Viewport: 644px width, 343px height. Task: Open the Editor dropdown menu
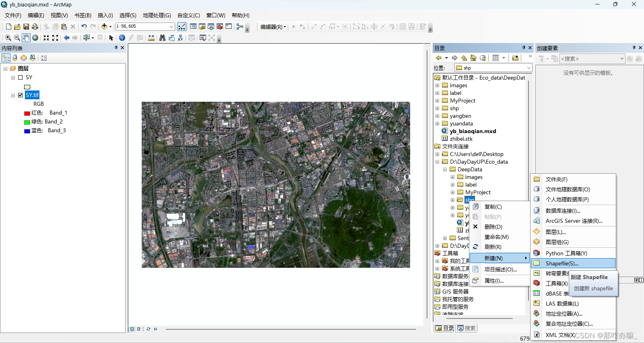[x=273, y=27]
